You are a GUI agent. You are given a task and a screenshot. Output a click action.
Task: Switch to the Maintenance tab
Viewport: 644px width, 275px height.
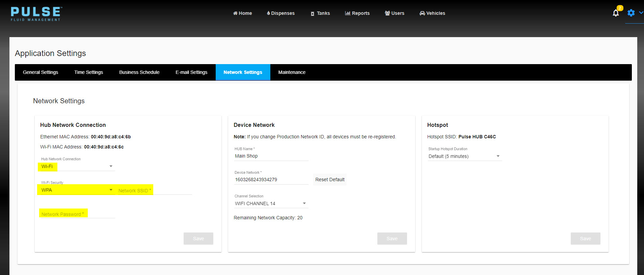pyautogui.click(x=292, y=72)
